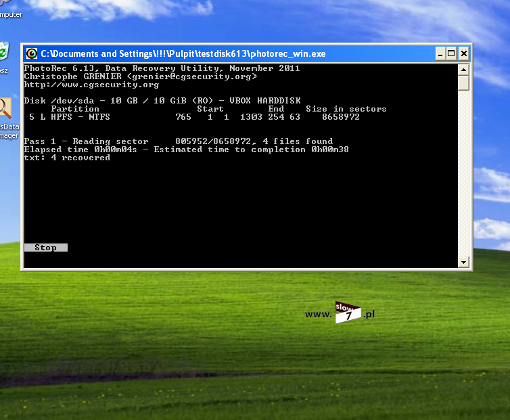510x420 pixels.
Task: Click the grenier@cgsecurity.org author line
Action: 141,76
